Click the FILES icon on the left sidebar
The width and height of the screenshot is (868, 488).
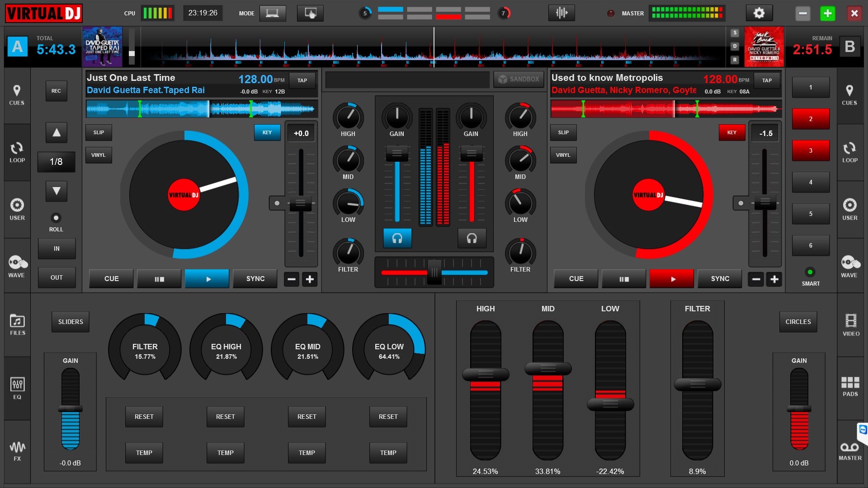pyautogui.click(x=16, y=322)
